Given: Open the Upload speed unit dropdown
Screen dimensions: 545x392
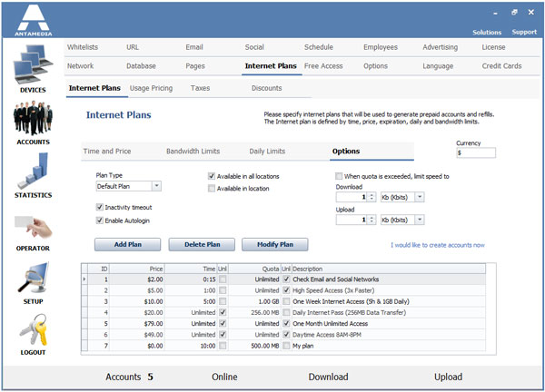Looking at the screenshot, I should coord(420,220).
